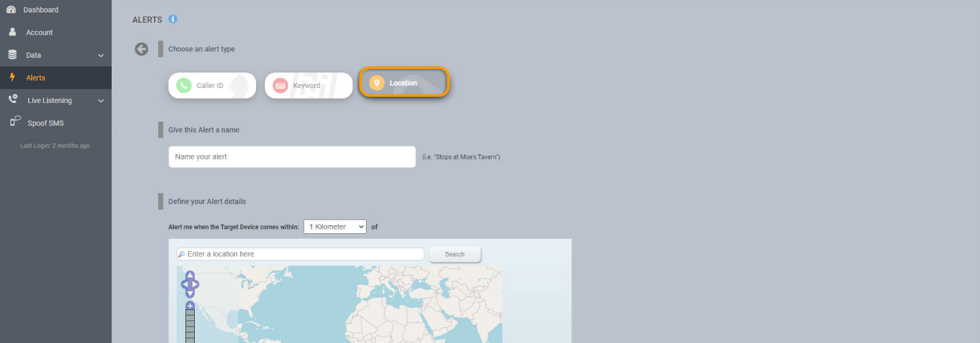Open the Data section label

click(33, 55)
